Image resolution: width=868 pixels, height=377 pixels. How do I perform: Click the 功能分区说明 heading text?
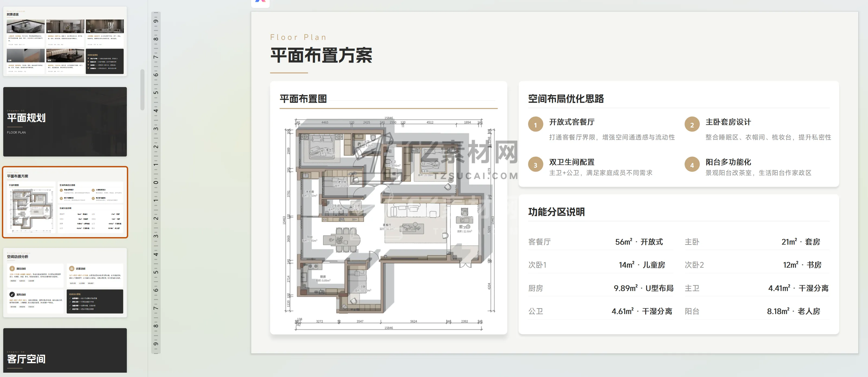click(556, 212)
